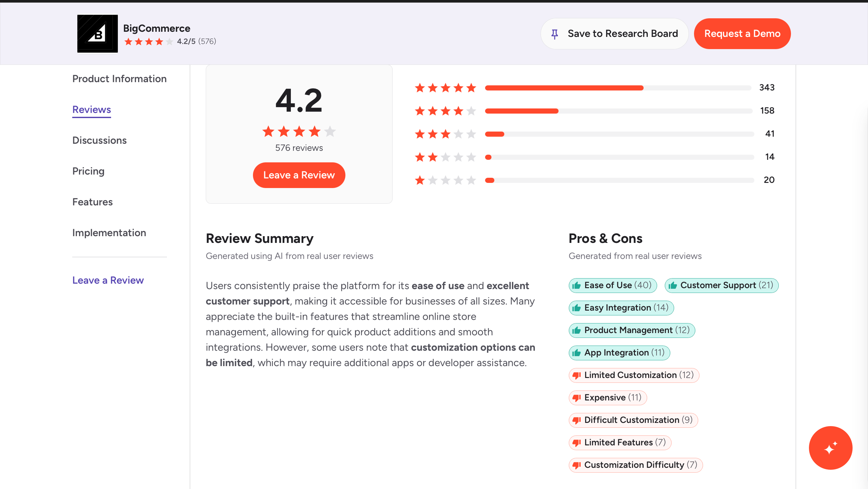This screenshot has height=489, width=868.
Task: Click the sidebar Leave a Review link
Action: point(108,280)
